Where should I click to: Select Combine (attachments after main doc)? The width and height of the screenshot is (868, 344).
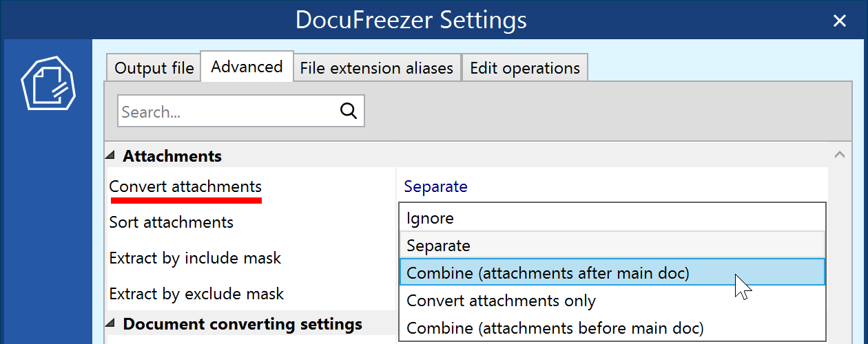click(548, 272)
